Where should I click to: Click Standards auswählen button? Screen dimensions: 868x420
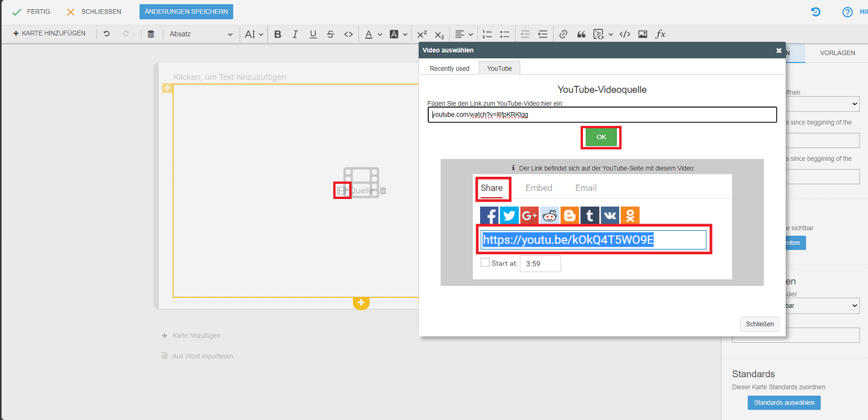pos(784,402)
